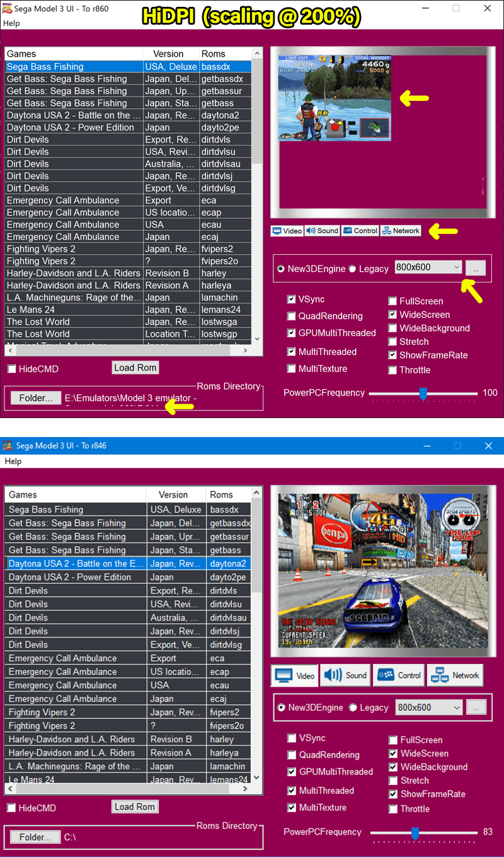Open Folder... browser in r846 window
Viewport: 504px width, 857px height.
tap(35, 837)
